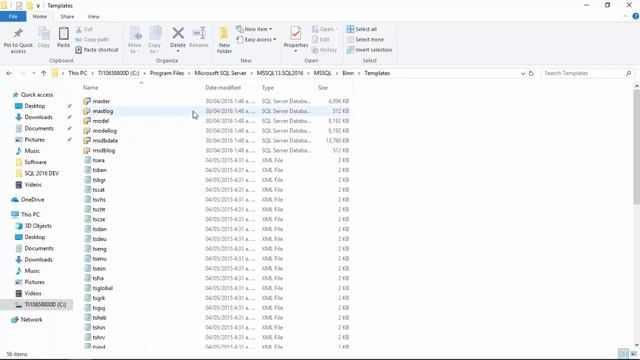Click the vertical scrollbar thumb
640x360 pixels.
pos(636,147)
